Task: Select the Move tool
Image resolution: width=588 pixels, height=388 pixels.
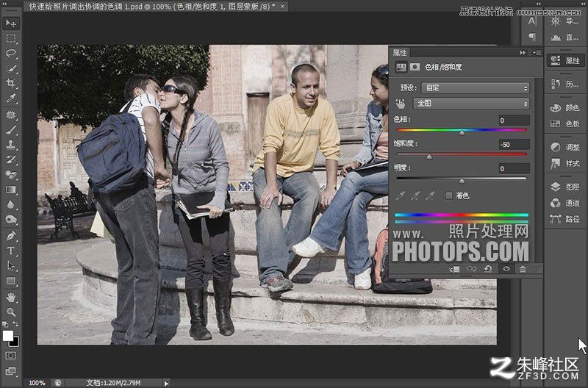Action: click(11, 24)
